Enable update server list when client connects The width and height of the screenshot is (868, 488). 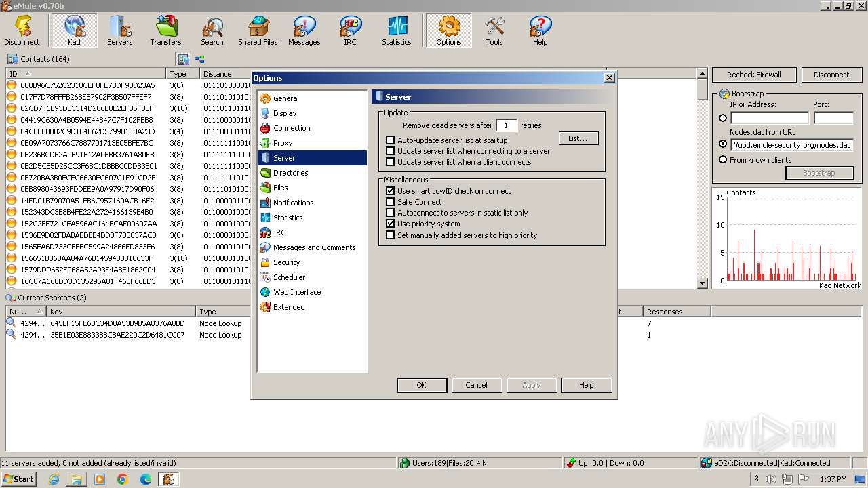390,162
